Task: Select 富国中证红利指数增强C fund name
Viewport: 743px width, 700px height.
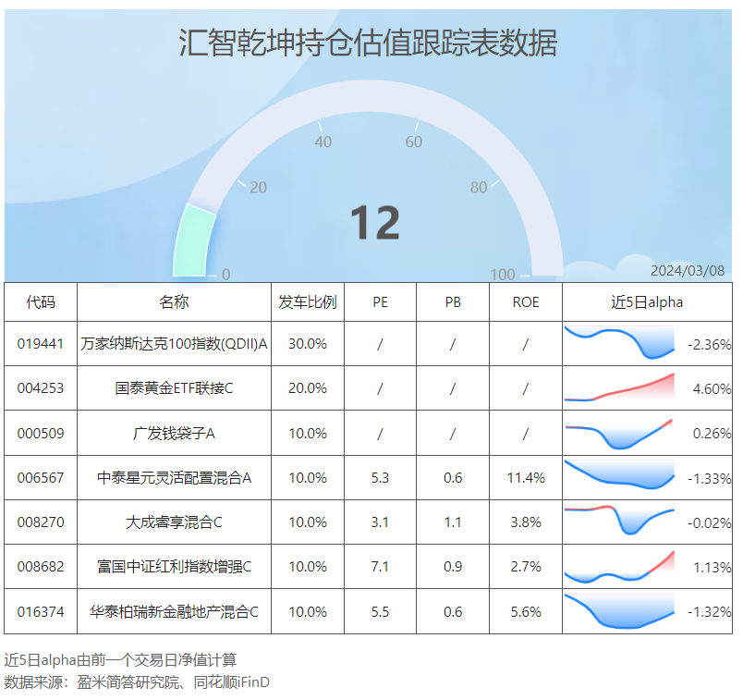Action: [174, 567]
